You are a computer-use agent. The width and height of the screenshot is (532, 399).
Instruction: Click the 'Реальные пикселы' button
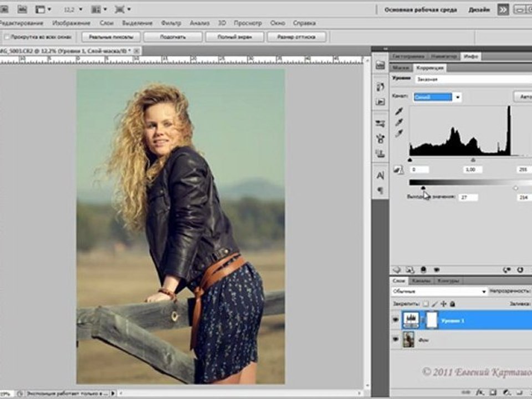[x=111, y=37]
